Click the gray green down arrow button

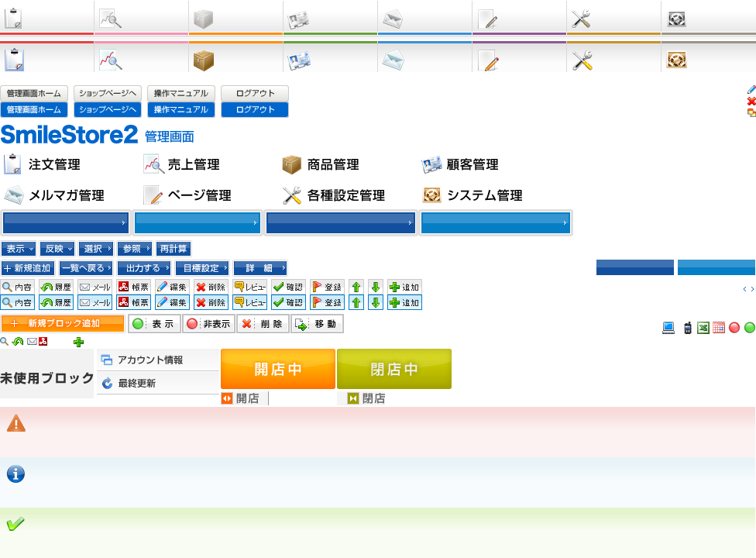[x=376, y=287]
